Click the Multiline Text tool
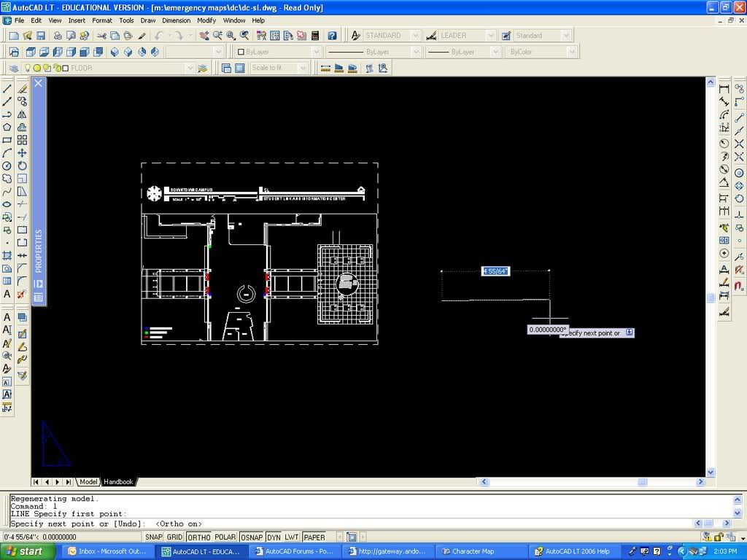747x560 pixels. pos(7,294)
